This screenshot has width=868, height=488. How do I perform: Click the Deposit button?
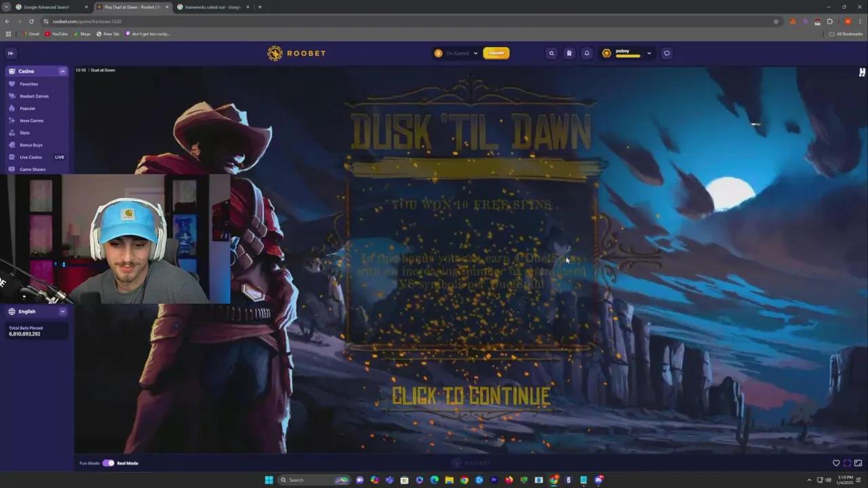pyautogui.click(x=496, y=53)
